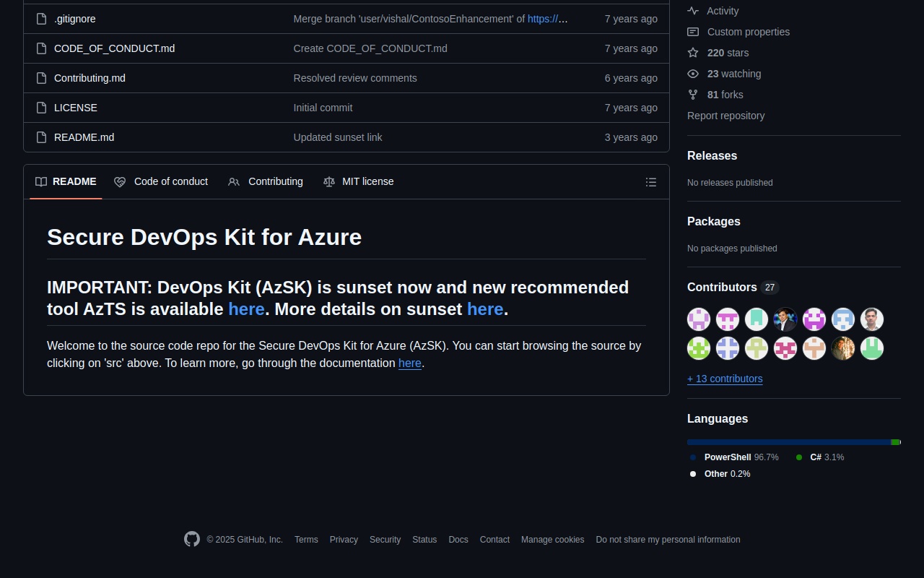Select the Contributing tab
The width and height of the screenshot is (924, 578).
click(x=266, y=181)
